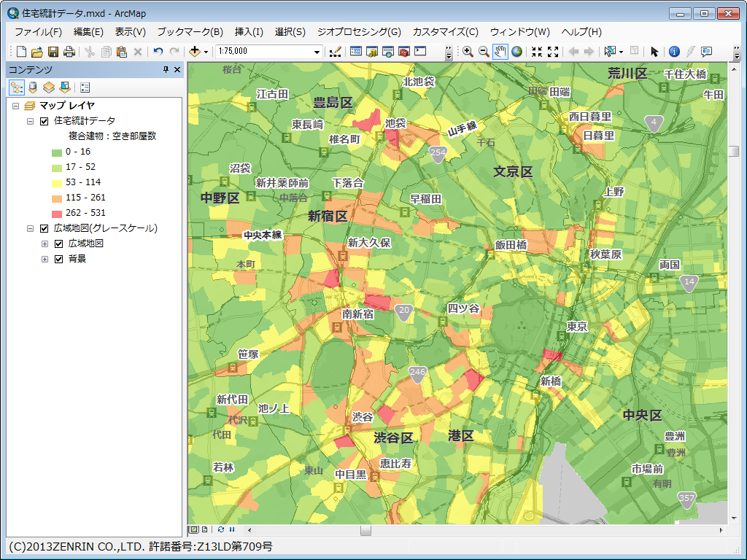
Task: Click the Add Data button
Action: tap(194, 52)
